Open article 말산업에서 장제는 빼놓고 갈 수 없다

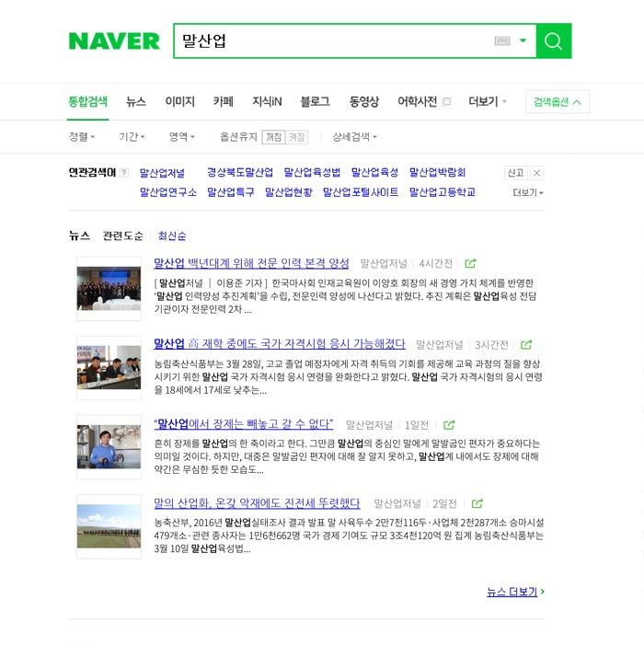[x=244, y=423]
